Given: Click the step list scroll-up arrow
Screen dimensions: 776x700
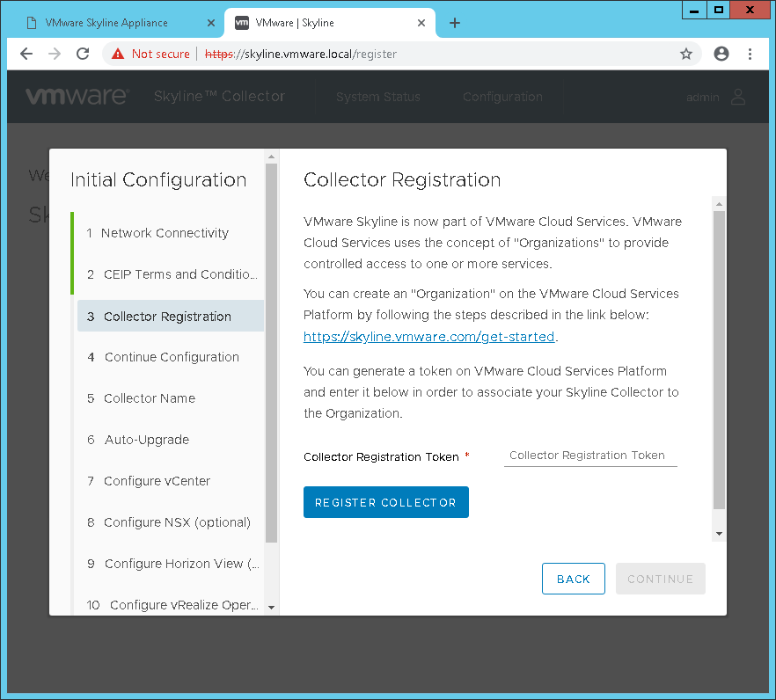Looking at the screenshot, I should coord(271,157).
